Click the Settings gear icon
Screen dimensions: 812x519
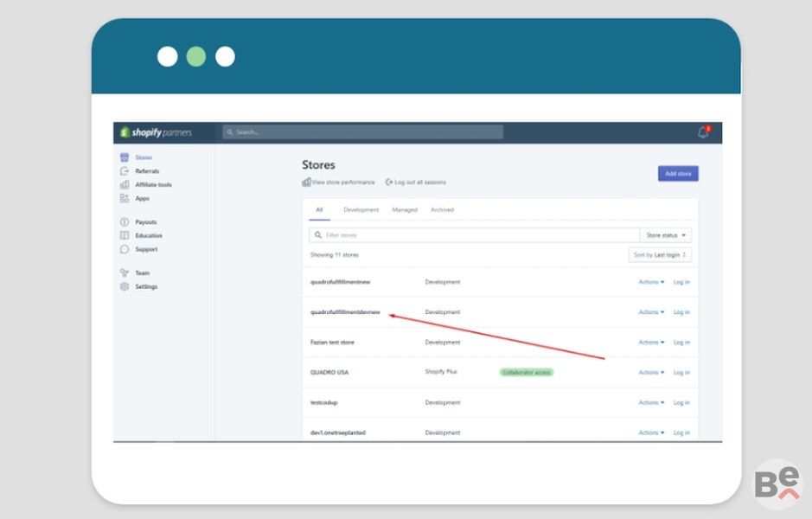(125, 286)
